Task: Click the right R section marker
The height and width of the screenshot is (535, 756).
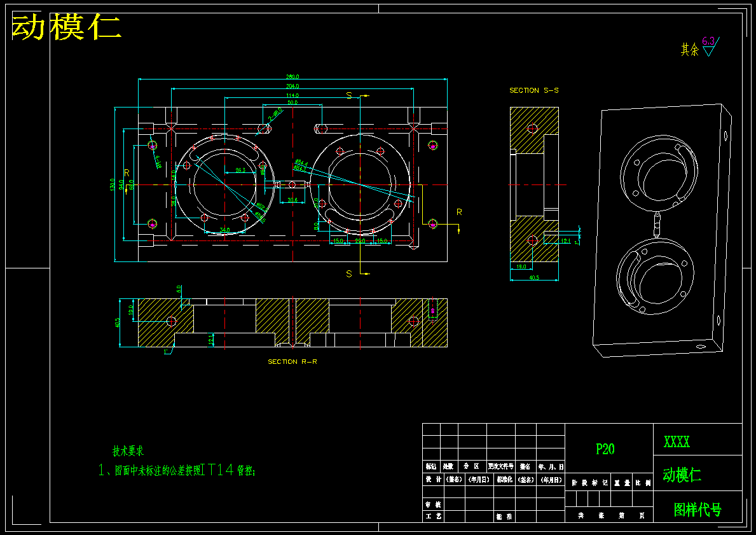Action: (459, 212)
